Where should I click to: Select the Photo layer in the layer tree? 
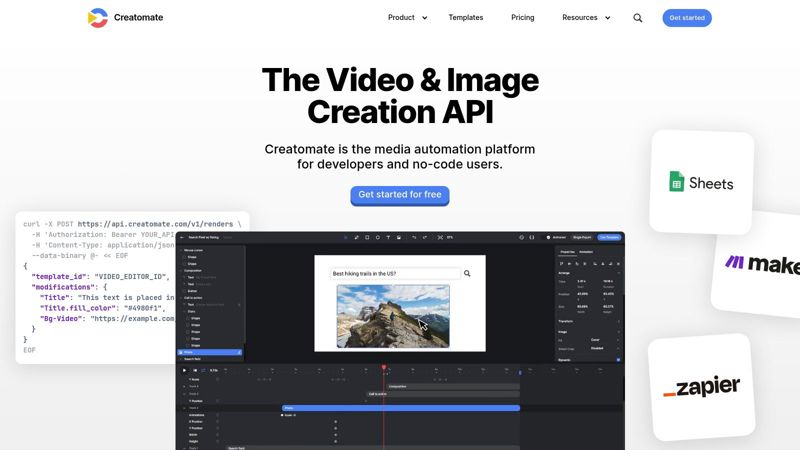(210, 352)
